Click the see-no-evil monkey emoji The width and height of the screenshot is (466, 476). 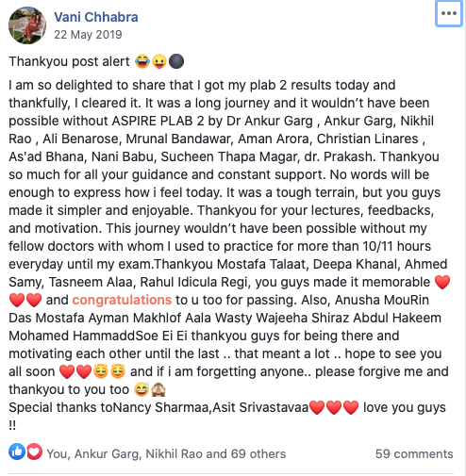[x=158, y=389]
